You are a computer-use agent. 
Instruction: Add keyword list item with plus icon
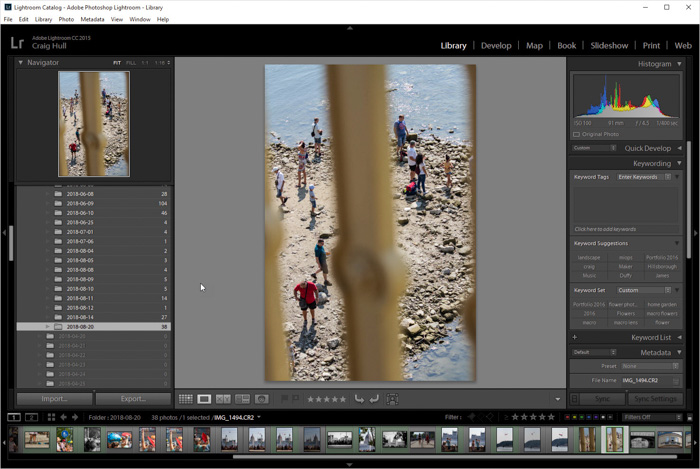coord(575,337)
